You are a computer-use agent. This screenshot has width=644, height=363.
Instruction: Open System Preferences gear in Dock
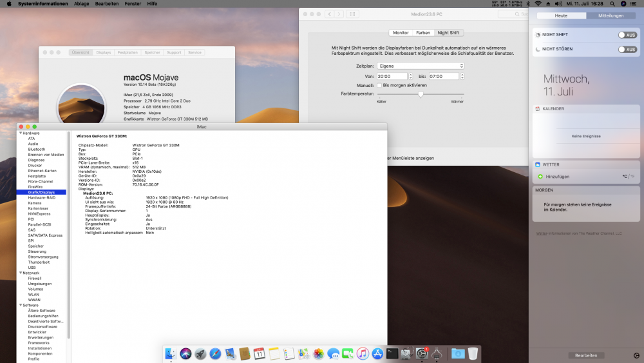click(422, 353)
